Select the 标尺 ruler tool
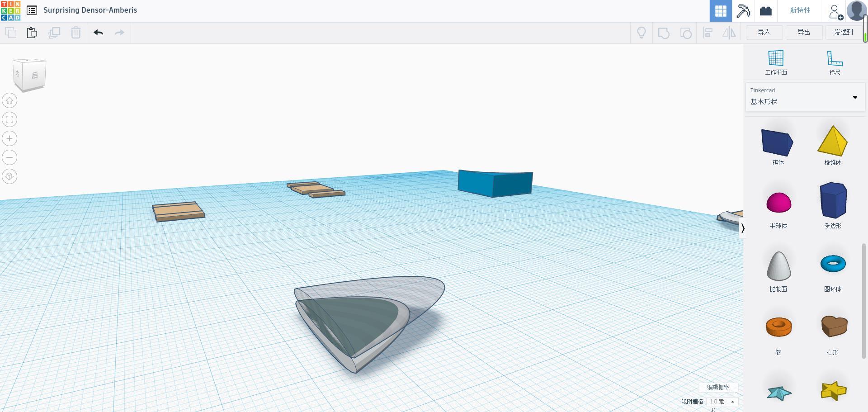Screen dimensions: 868x412 [835, 62]
